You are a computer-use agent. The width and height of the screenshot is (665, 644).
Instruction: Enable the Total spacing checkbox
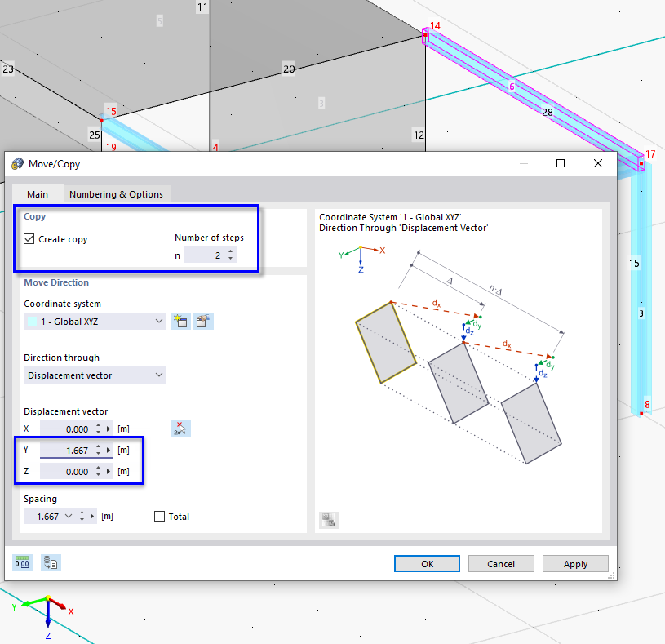159,517
